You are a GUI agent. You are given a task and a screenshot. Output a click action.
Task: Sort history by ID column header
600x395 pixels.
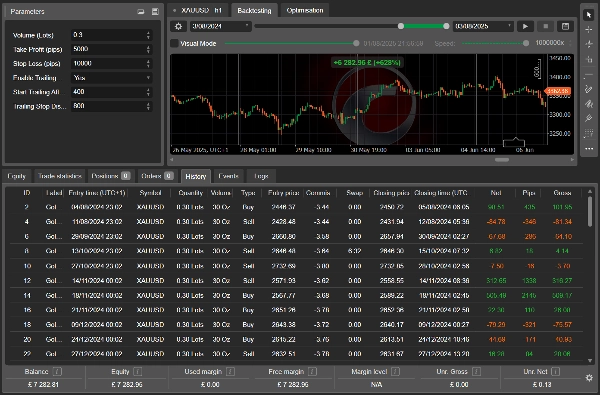pyautogui.click(x=26, y=193)
